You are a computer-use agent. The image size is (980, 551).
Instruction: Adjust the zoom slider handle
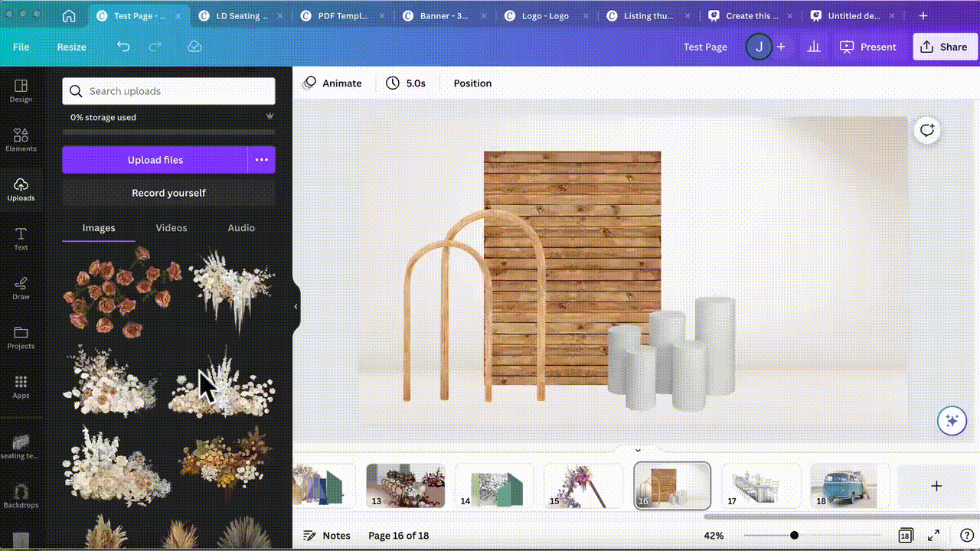[794, 536]
